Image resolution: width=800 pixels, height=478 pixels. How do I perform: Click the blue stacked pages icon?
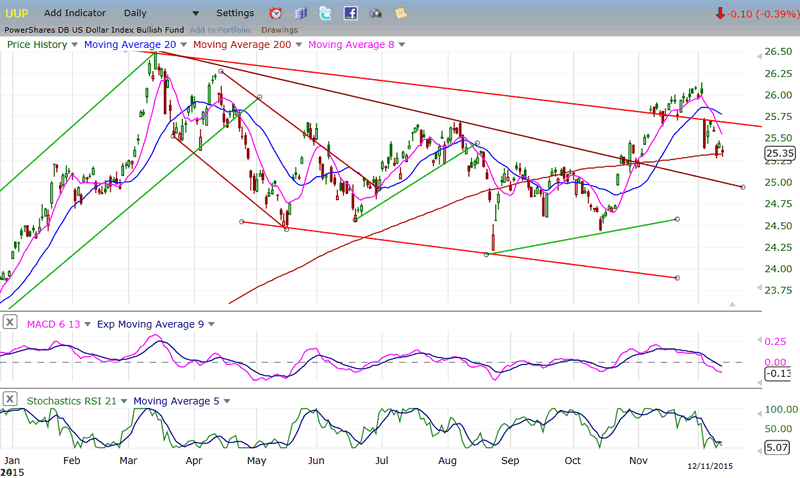tap(301, 14)
